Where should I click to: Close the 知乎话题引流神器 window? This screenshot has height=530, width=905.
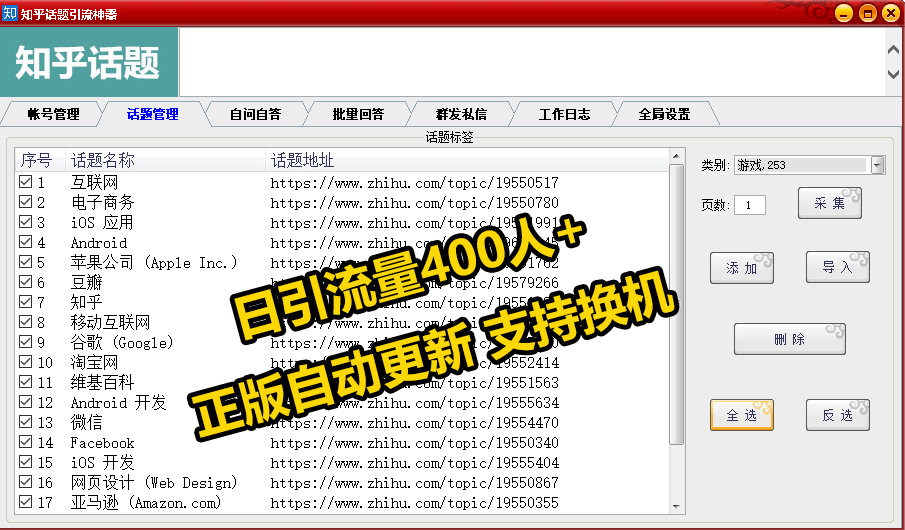pyautogui.click(x=891, y=13)
